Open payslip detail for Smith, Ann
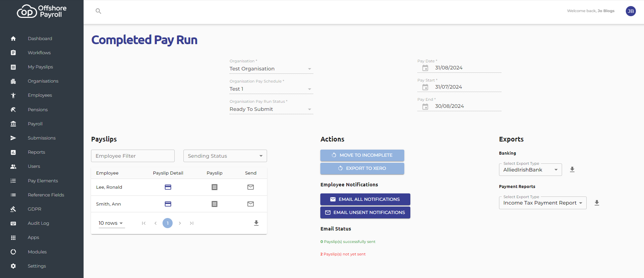The image size is (644, 278). pyautogui.click(x=168, y=204)
